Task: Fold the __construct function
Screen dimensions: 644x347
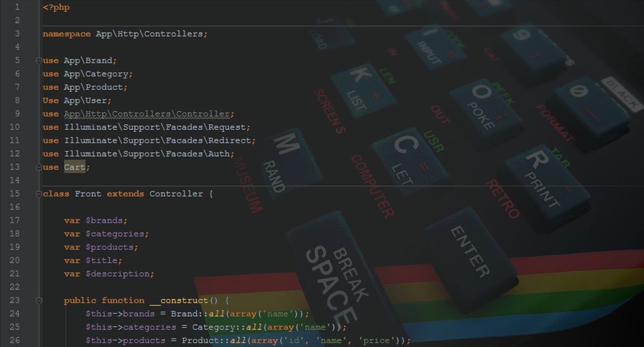Action: coord(38,301)
